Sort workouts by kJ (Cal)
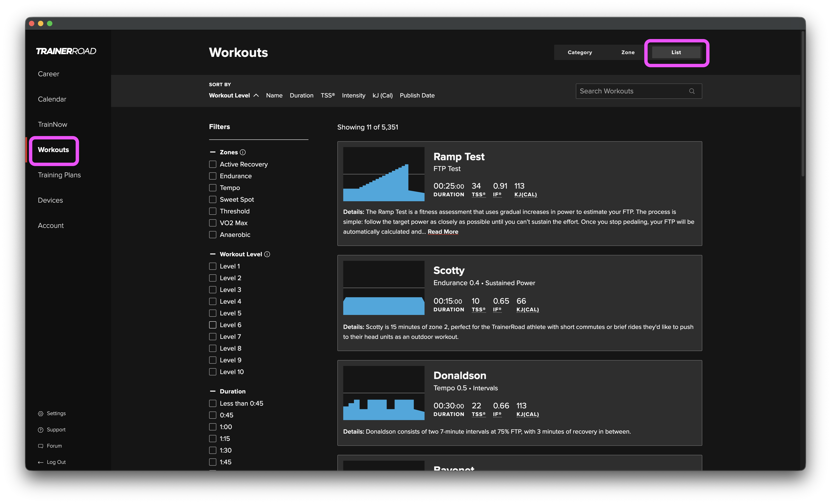The image size is (831, 504). point(383,95)
